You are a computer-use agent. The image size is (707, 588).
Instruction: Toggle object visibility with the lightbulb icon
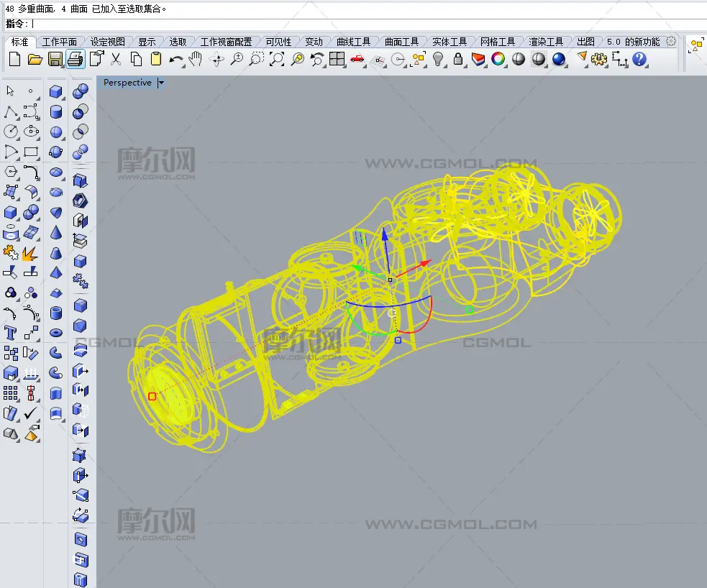[x=437, y=60]
